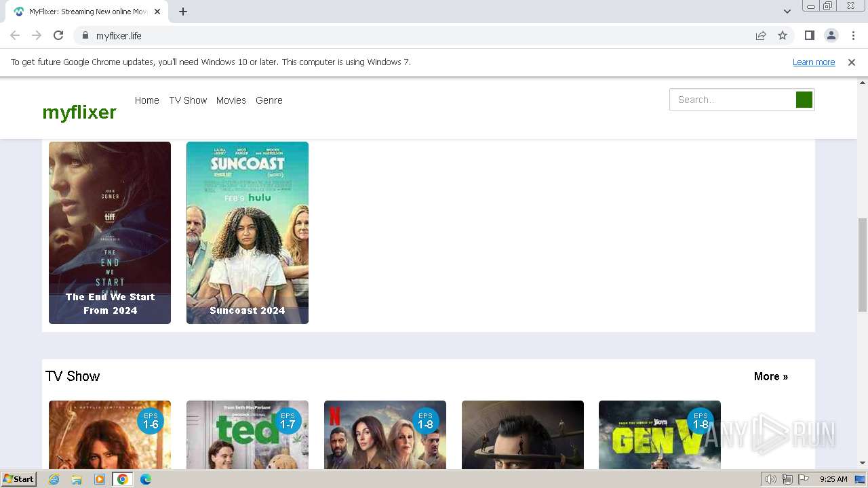Click the share page icon
The height and width of the screenshot is (488, 868).
tap(761, 35)
